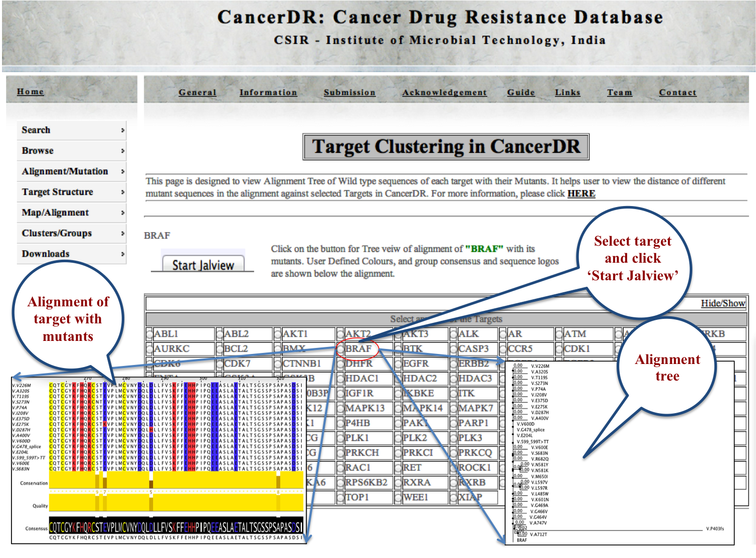This screenshot has width=756, height=558.
Task: Click the Start Jalview button
Action: click(x=203, y=265)
